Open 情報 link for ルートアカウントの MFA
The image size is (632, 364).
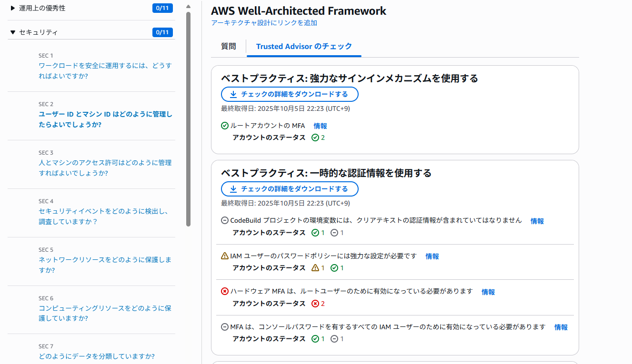click(x=320, y=126)
